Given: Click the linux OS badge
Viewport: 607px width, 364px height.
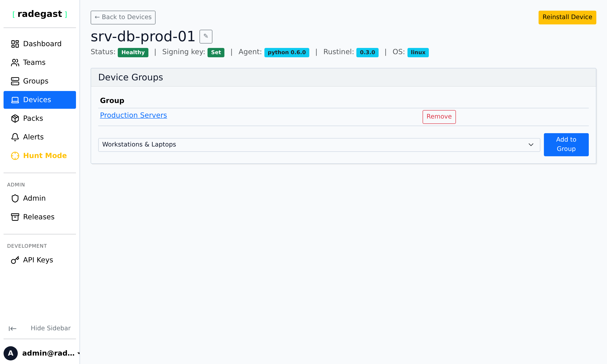Looking at the screenshot, I should [x=418, y=52].
